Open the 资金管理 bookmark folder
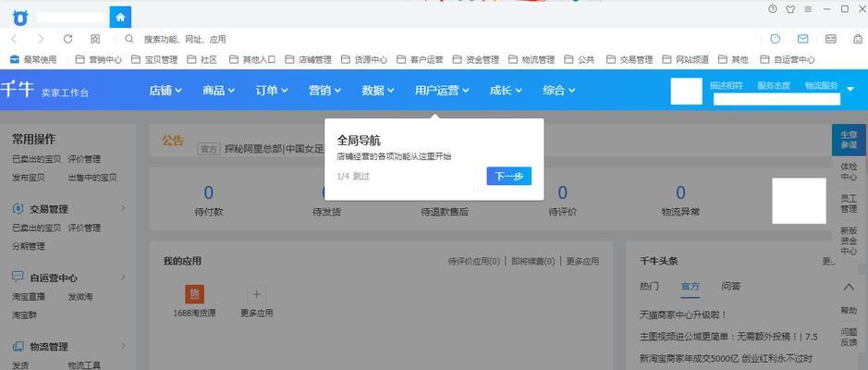Image resolution: width=868 pixels, height=370 pixels. pyautogui.click(x=475, y=59)
